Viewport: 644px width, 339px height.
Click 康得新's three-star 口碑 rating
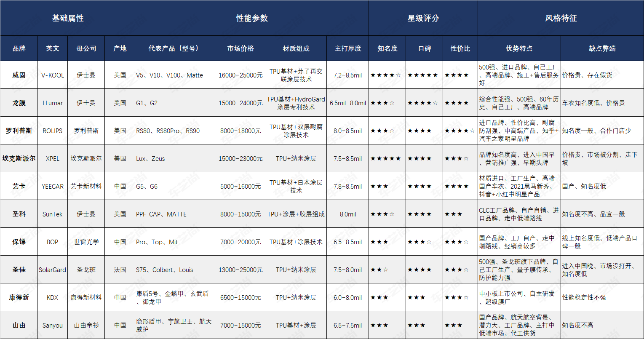click(423, 296)
